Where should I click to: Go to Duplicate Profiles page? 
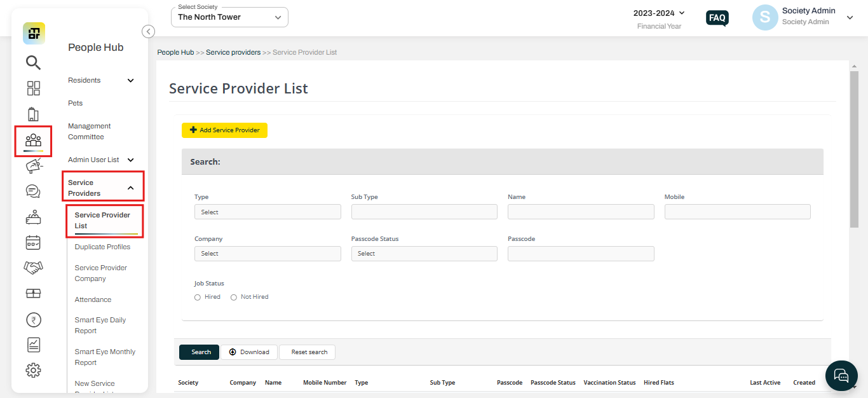[103, 247]
